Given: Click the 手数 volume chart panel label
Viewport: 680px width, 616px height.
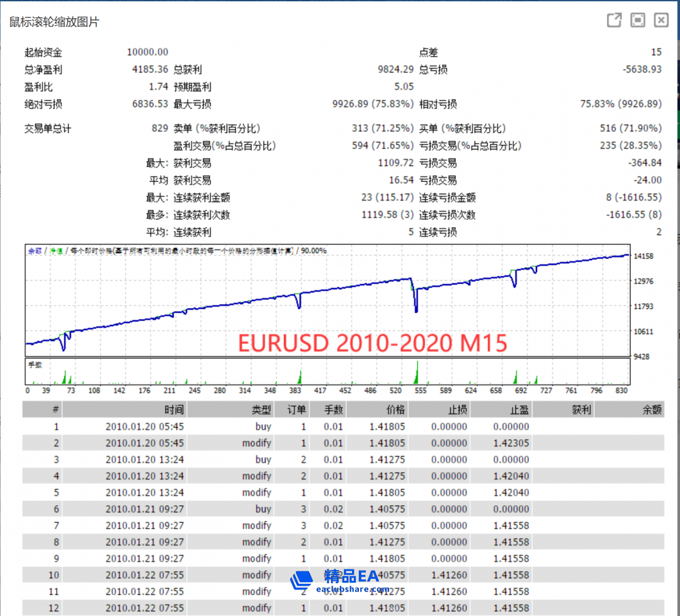Looking at the screenshot, I should pyautogui.click(x=35, y=365).
